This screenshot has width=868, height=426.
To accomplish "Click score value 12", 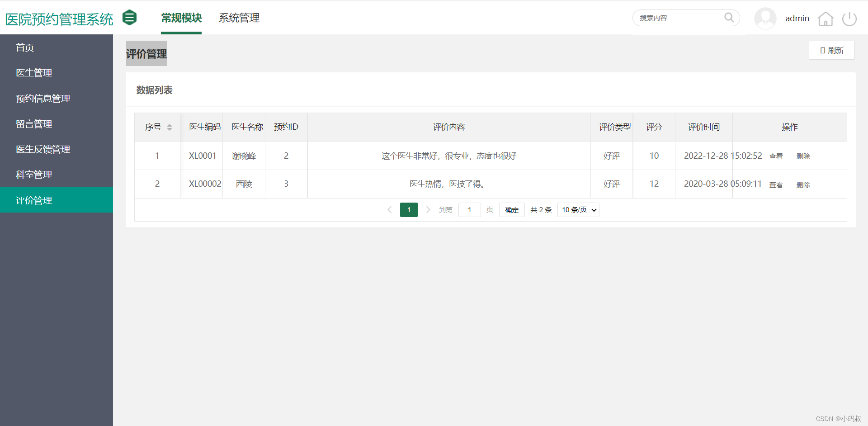I will [654, 184].
